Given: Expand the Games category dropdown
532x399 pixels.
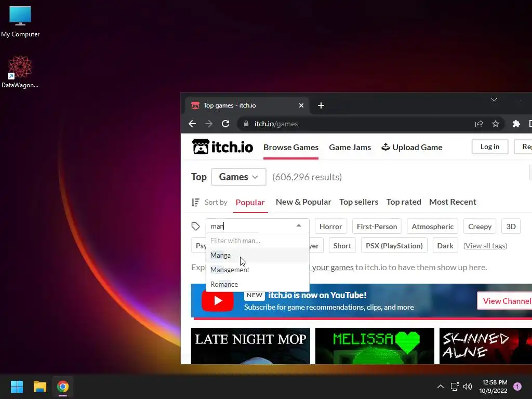Looking at the screenshot, I should tap(238, 177).
